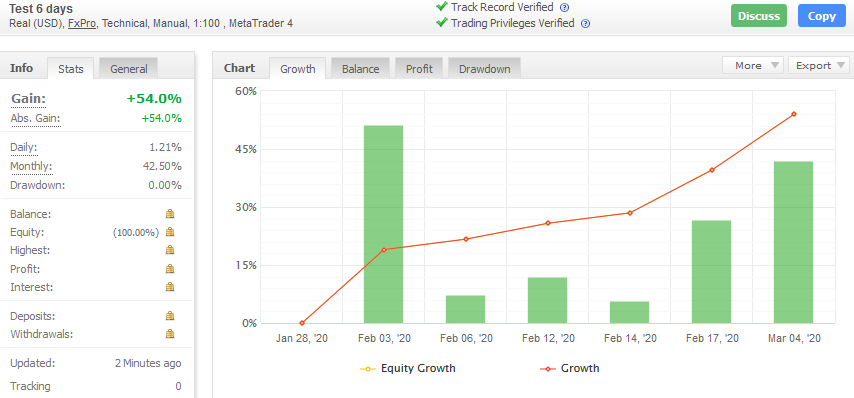
Task: Click the '2 Minutes ago' Updated value
Action: (148, 363)
